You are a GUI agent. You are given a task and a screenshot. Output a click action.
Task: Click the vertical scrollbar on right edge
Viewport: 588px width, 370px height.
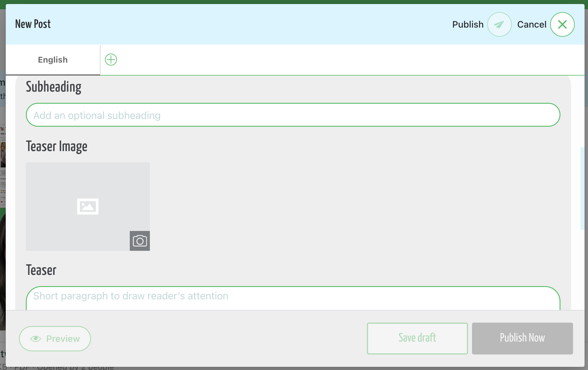point(582,188)
